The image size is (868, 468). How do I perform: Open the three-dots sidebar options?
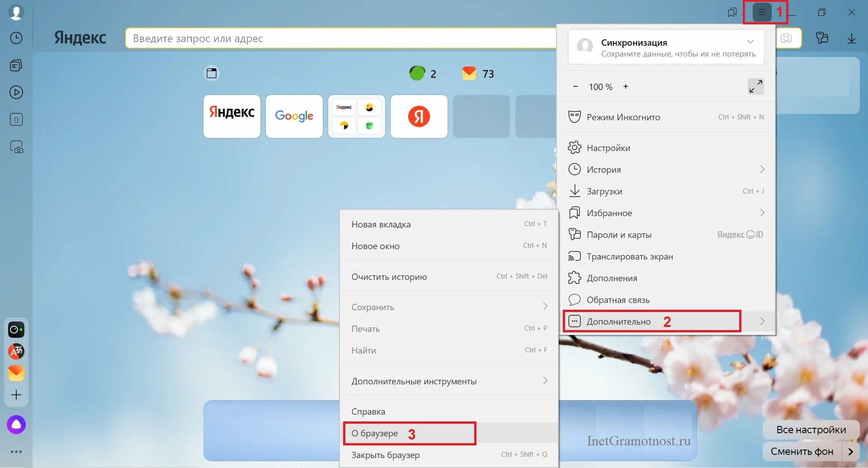(x=16, y=452)
